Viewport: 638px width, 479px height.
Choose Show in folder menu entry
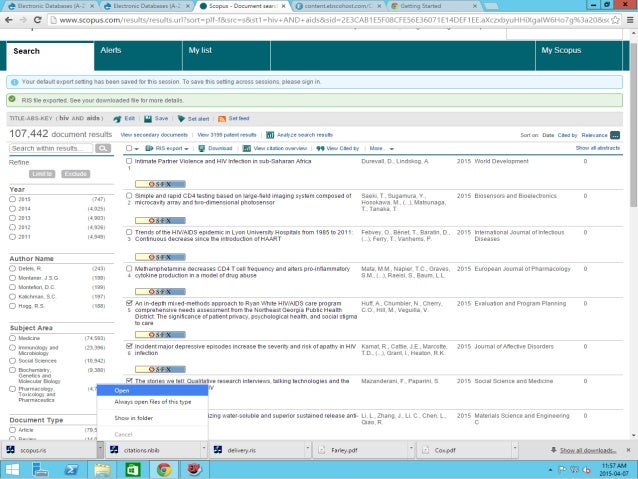[x=153, y=418]
